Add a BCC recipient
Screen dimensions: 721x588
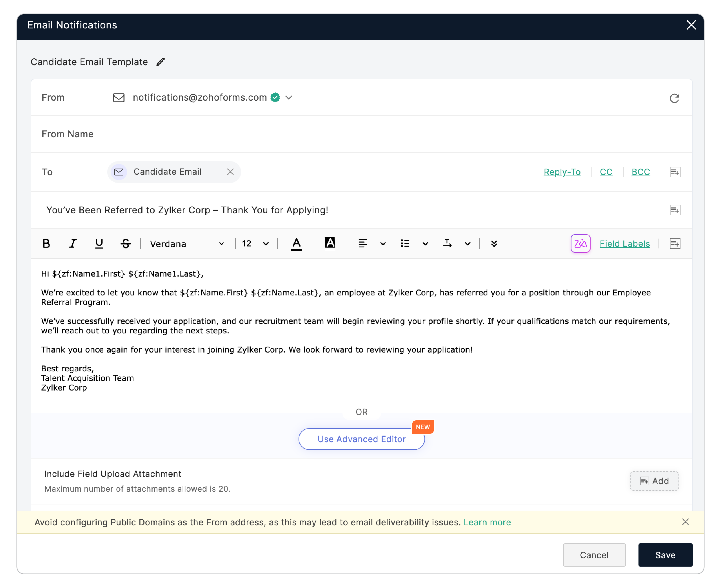tap(640, 172)
